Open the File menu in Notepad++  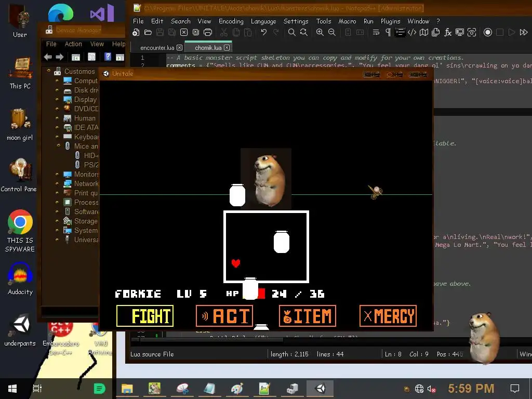(138, 21)
